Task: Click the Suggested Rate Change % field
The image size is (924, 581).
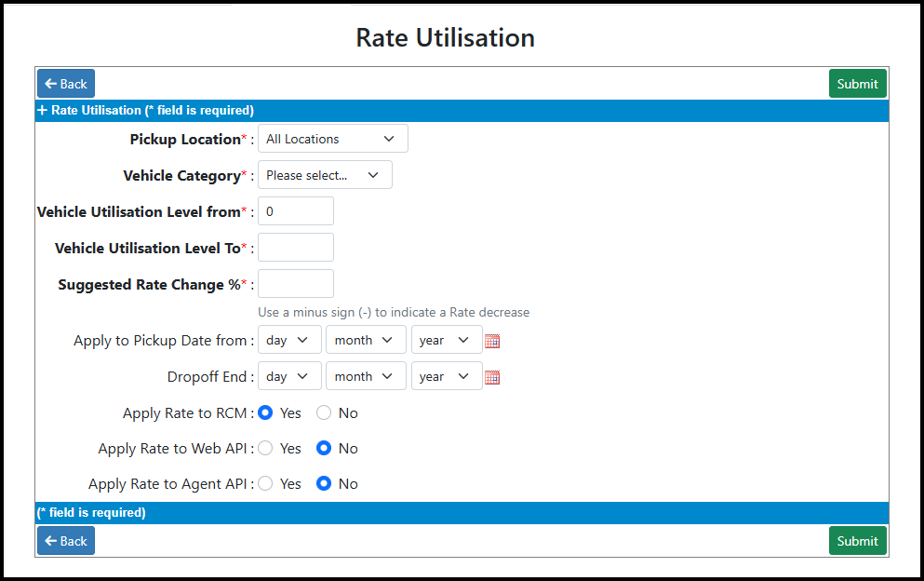Action: tap(296, 284)
